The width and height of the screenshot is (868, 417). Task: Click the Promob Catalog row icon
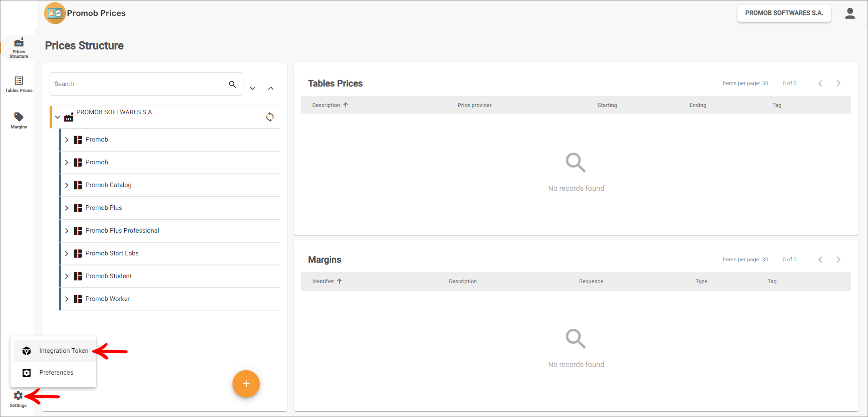78,185
